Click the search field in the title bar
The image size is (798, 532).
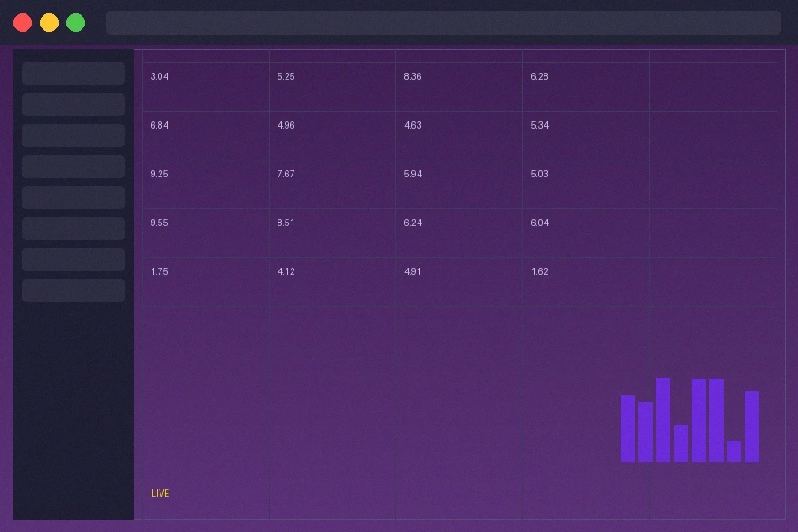[443, 22]
